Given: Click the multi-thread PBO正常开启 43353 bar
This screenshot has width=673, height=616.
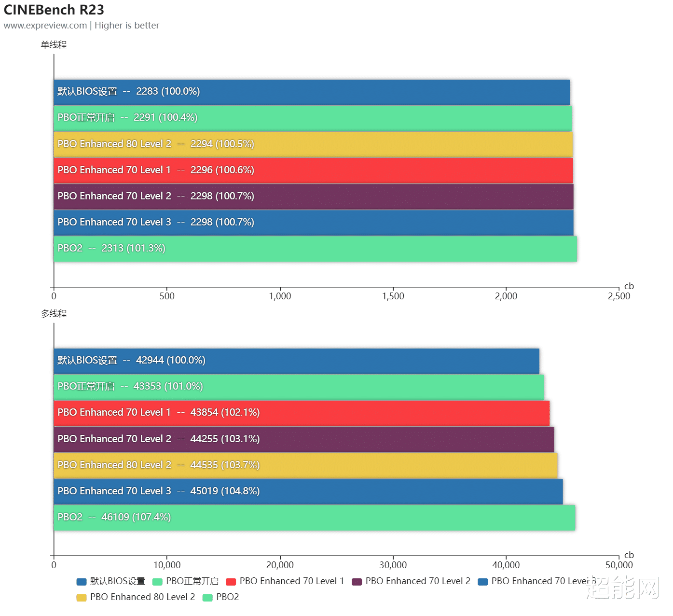Looking at the screenshot, I should [299, 387].
